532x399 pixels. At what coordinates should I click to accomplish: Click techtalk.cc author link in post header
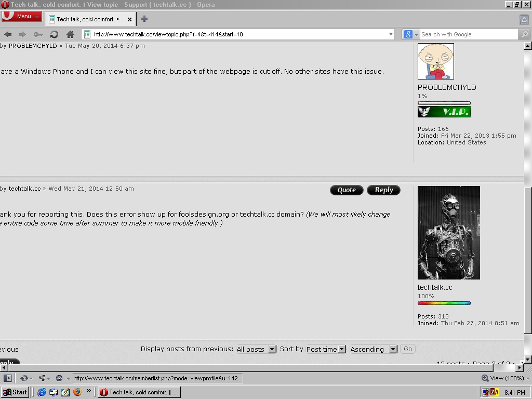click(25, 189)
